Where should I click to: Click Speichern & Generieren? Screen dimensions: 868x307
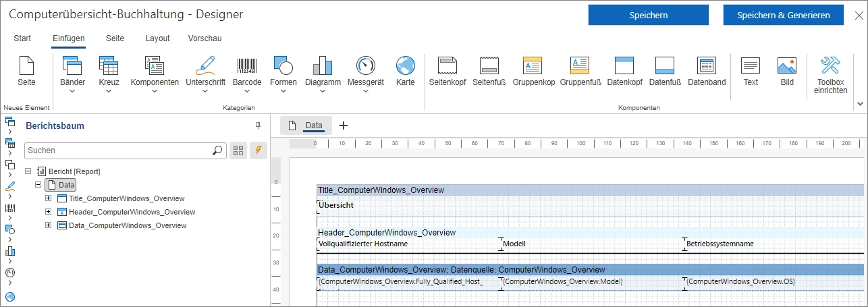tap(784, 15)
